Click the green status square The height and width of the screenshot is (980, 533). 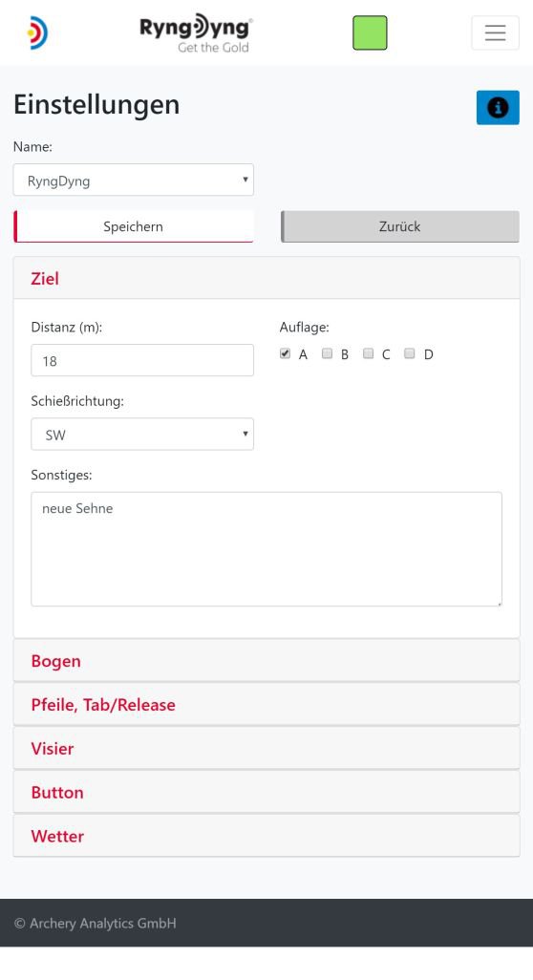click(x=370, y=33)
